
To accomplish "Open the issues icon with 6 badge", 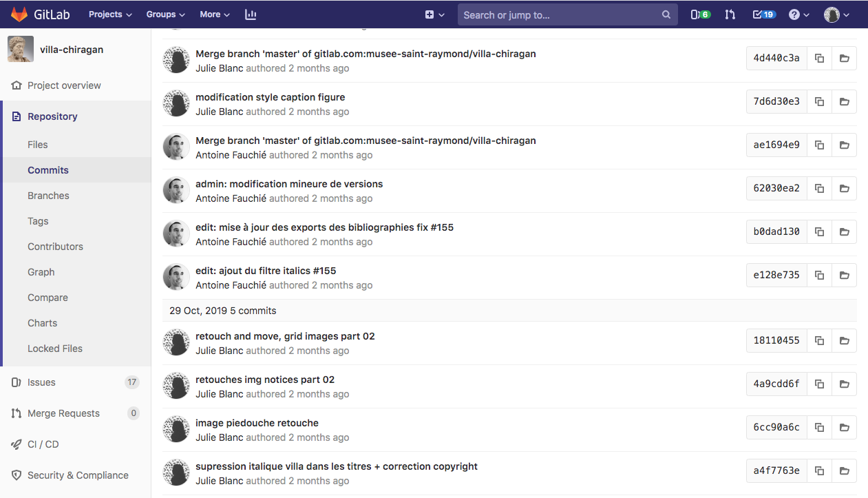I will pyautogui.click(x=699, y=14).
